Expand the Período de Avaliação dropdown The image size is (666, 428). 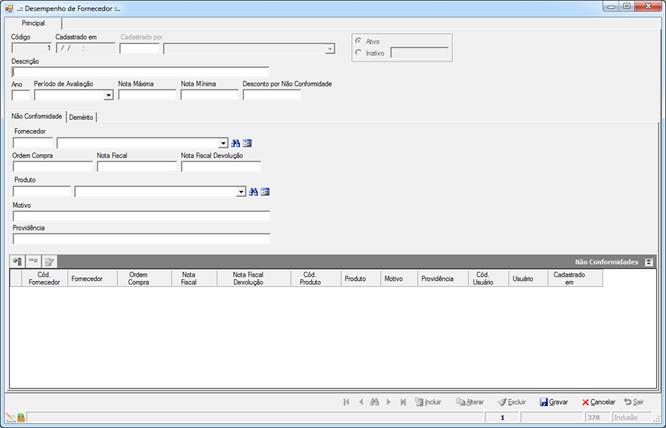tap(109, 95)
